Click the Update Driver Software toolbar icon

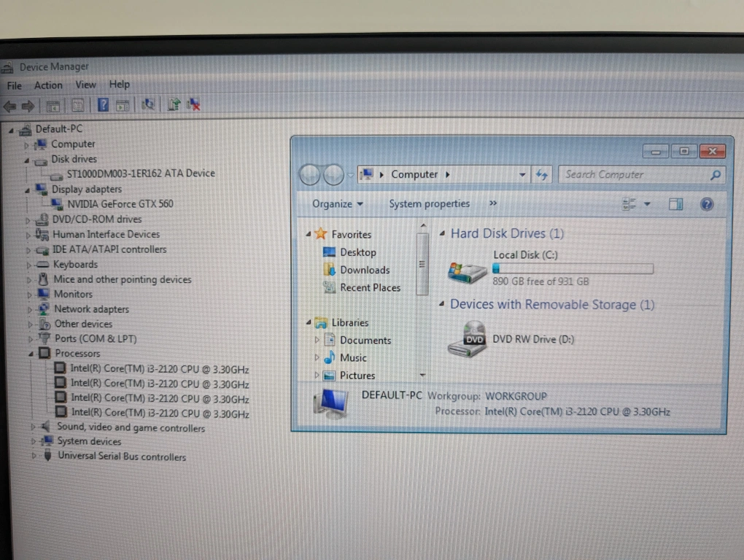[x=174, y=104]
